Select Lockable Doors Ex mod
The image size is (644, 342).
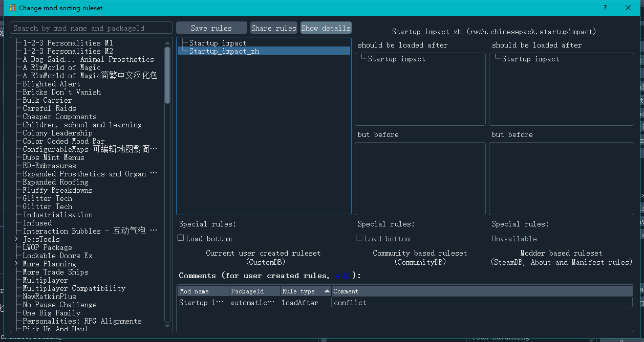[57, 256]
